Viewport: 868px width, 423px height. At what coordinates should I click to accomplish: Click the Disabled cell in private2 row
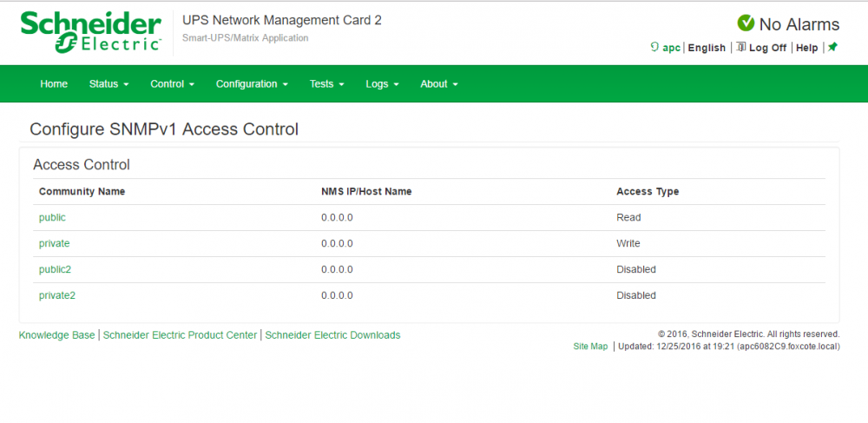636,295
